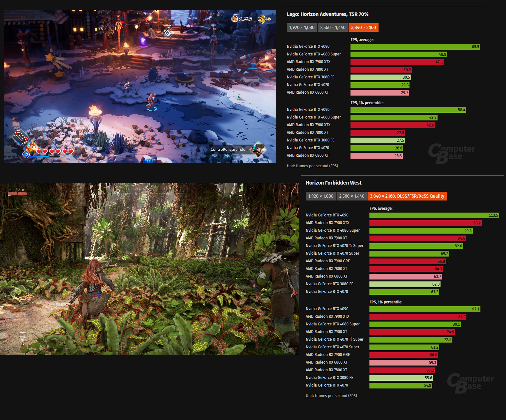Click the Forbidden West percentile bar showing 80.1
Viewport: 506px width, 420px height.
tap(415, 324)
